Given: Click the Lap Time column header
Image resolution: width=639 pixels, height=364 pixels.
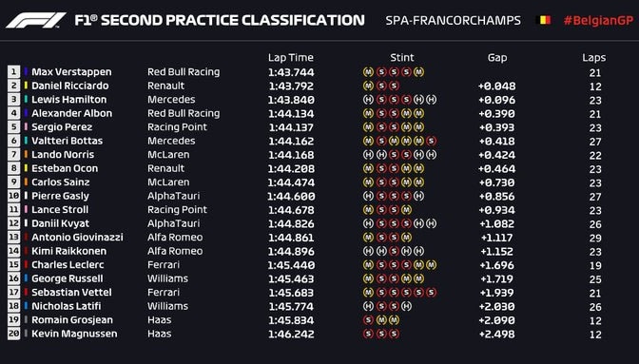Looking at the screenshot, I should pos(291,58).
